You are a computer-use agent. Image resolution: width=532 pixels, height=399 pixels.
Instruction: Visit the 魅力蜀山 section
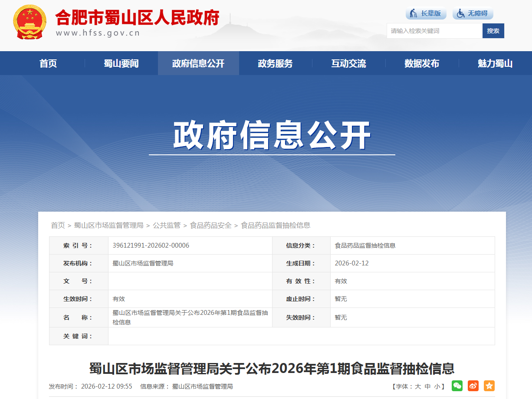point(495,63)
